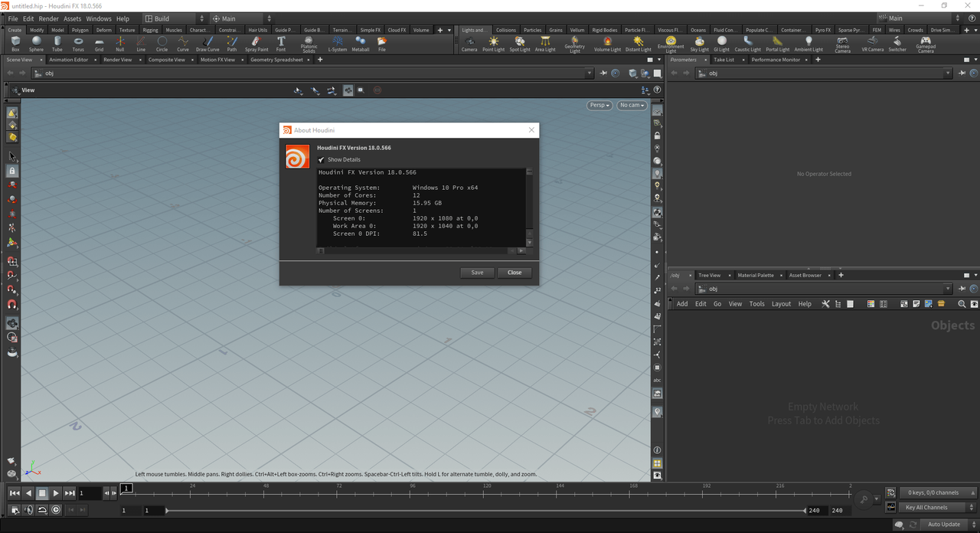The width and height of the screenshot is (980, 533).
Task: Open the Persp viewport dropdown
Action: [599, 105]
